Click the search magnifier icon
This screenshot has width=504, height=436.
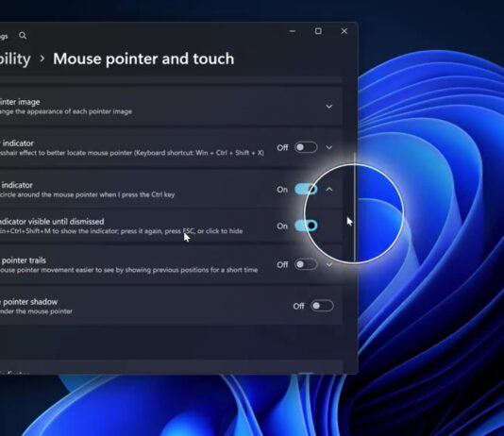[x=23, y=35]
